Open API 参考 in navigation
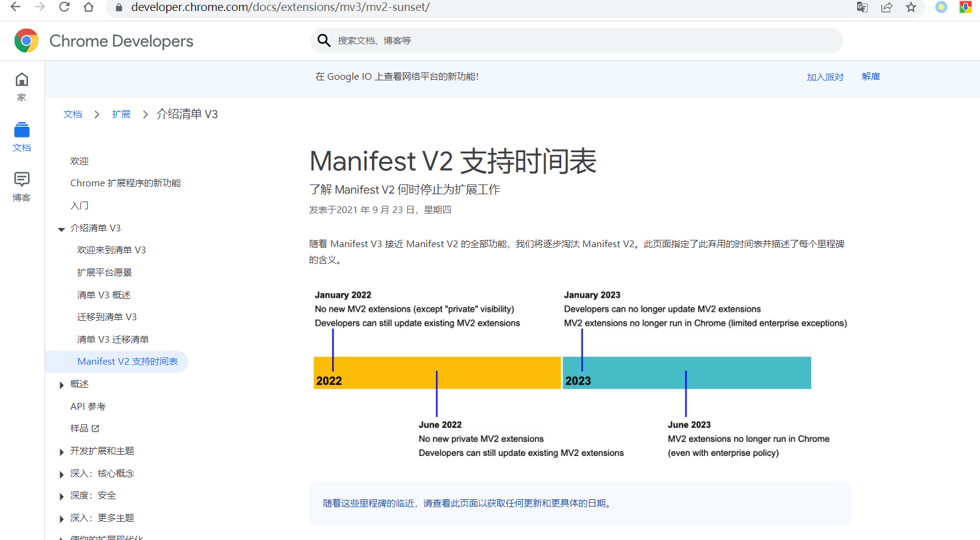Screen dimensions: 980x540 [x=88, y=407]
